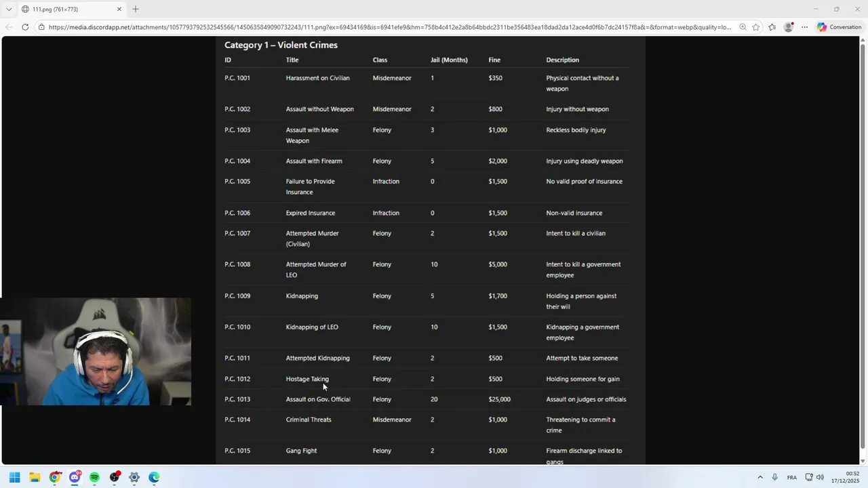Reload the current page
The image size is (868, 488).
pos(25,27)
